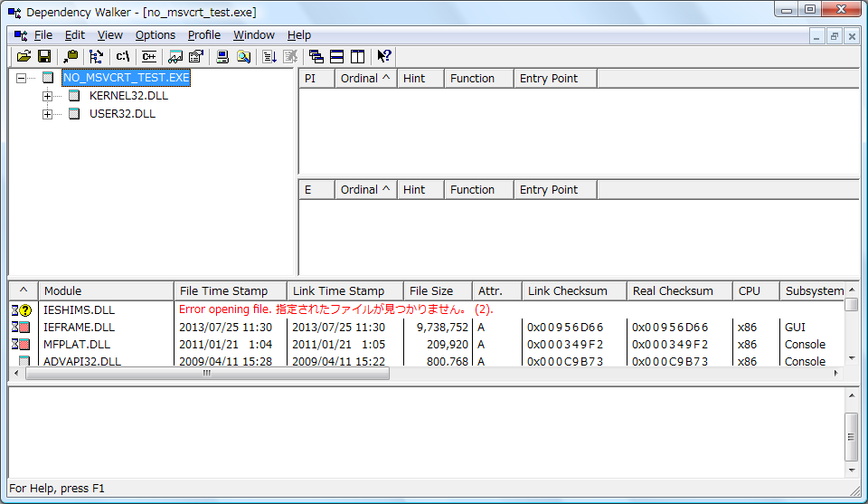Sort imports by PI column header
This screenshot has width=868, height=504.
(316, 79)
